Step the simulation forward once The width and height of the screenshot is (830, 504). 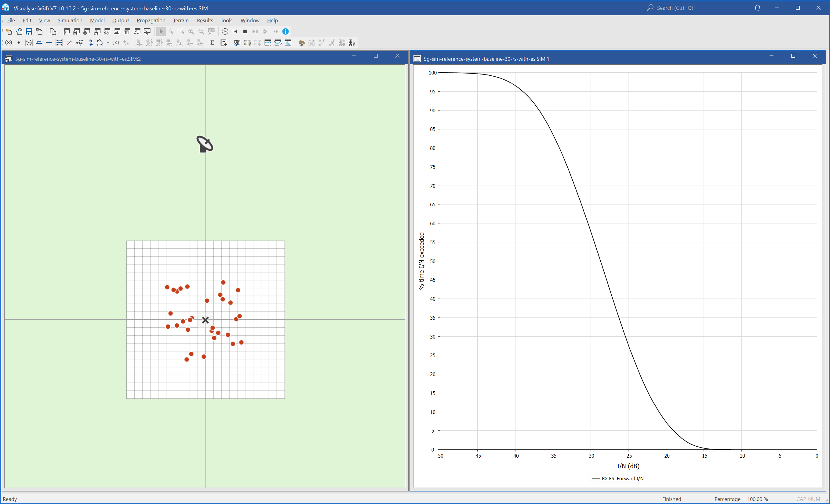click(x=255, y=32)
